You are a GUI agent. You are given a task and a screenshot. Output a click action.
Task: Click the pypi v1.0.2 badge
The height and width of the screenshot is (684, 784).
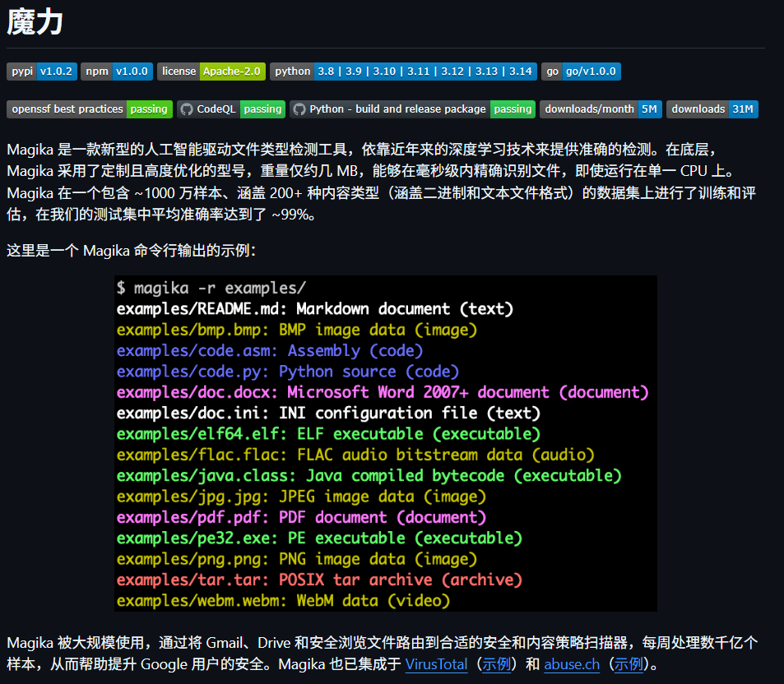(41, 72)
